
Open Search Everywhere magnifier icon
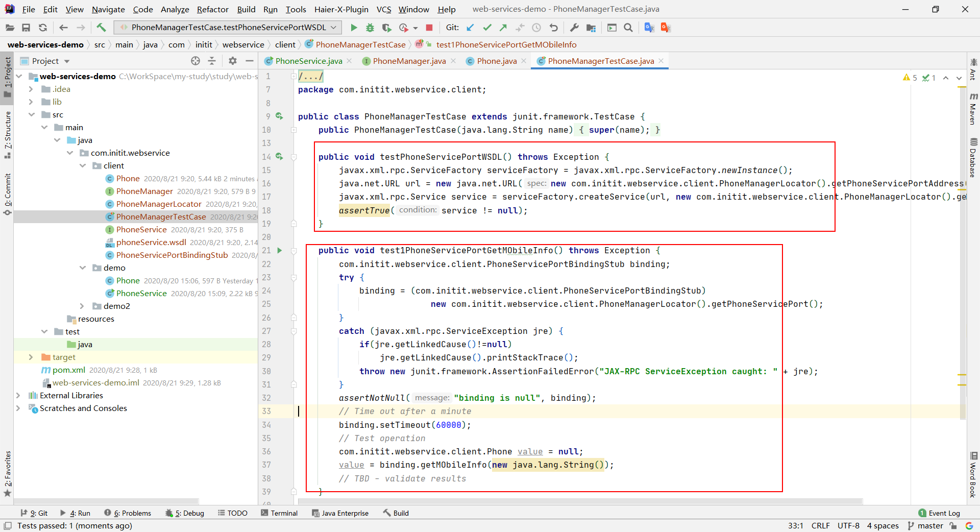click(628, 28)
